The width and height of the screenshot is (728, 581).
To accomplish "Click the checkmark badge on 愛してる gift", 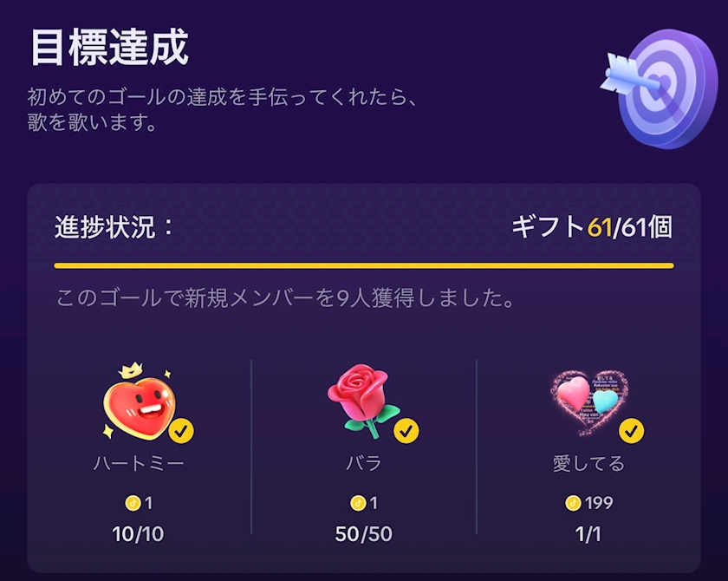I will pos(632,430).
